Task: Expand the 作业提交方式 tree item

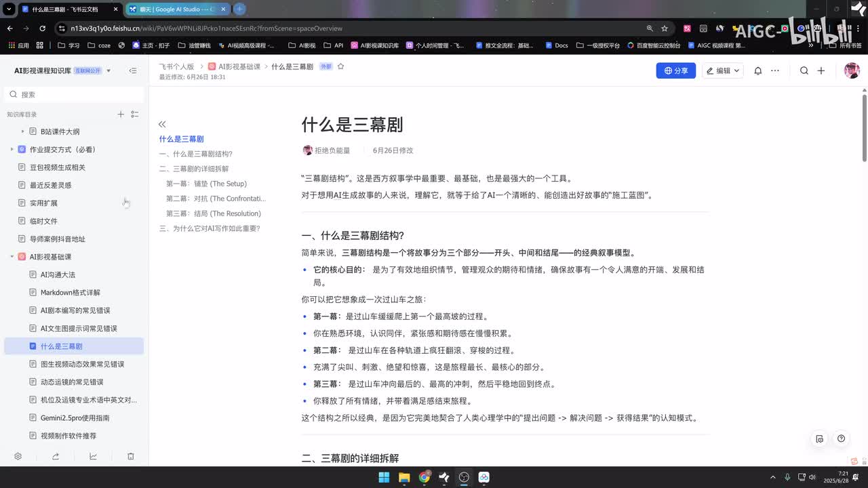Action: pyautogui.click(x=12, y=149)
